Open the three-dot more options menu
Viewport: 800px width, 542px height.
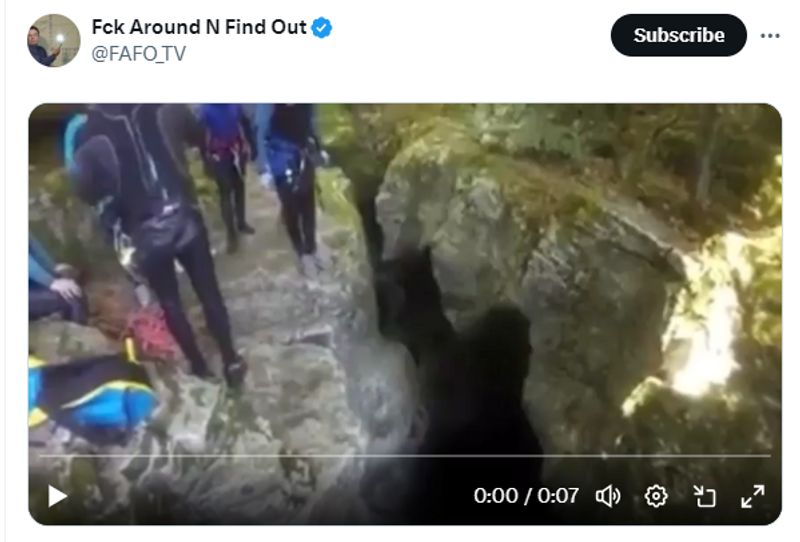tap(770, 36)
